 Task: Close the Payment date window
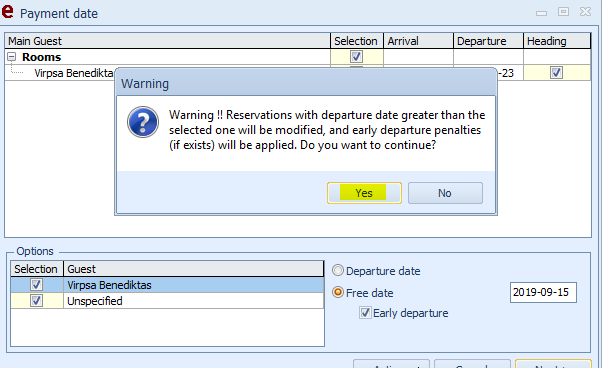click(x=585, y=12)
